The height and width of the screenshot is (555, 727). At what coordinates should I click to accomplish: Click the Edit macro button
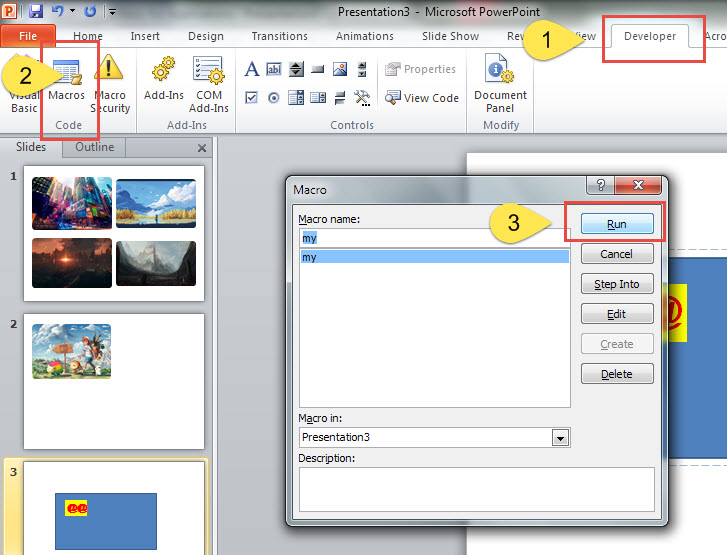click(617, 314)
